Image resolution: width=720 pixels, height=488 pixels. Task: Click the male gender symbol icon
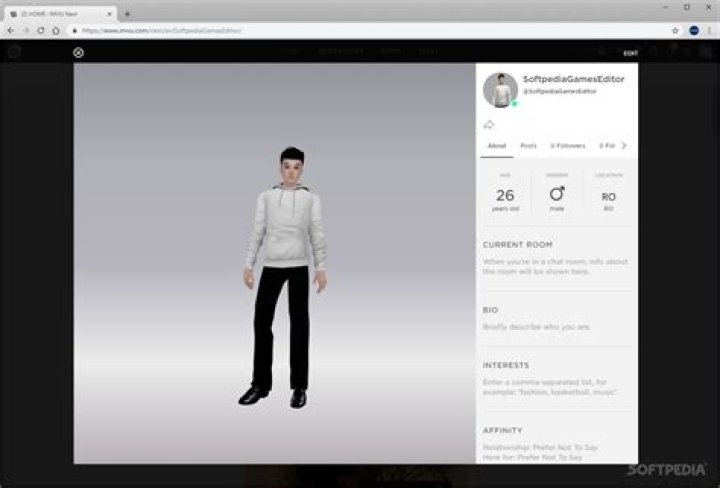point(557,194)
